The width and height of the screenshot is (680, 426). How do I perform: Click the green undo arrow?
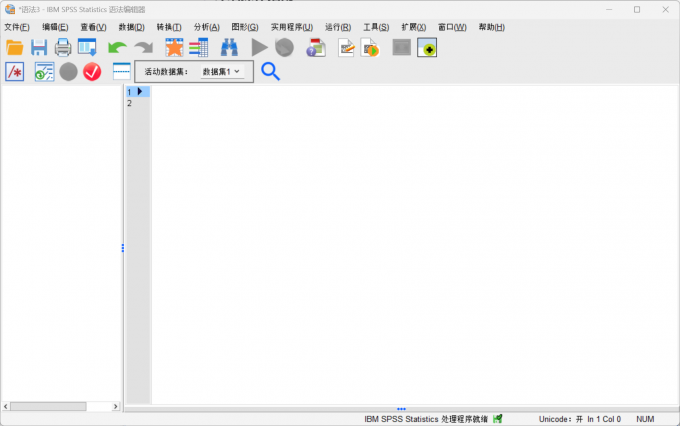coord(117,47)
